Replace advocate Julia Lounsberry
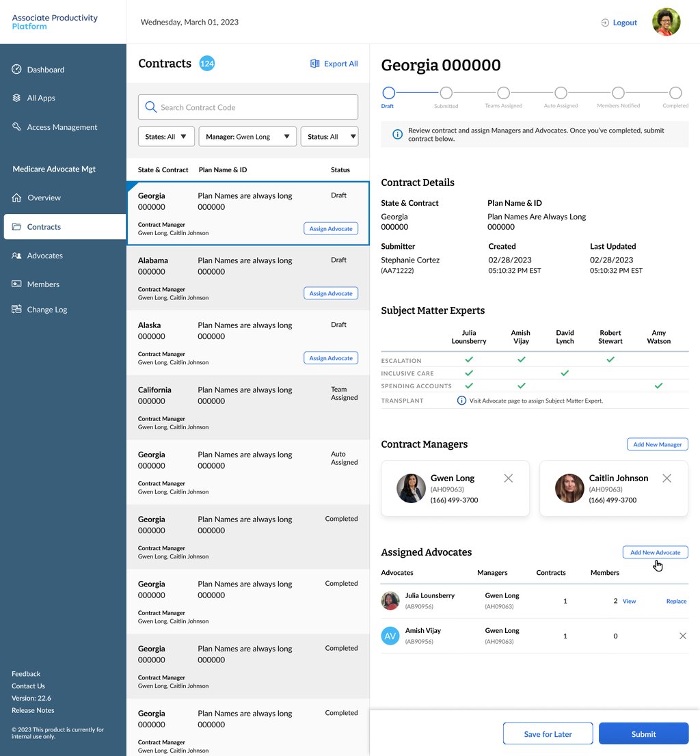The image size is (700, 756). (676, 602)
